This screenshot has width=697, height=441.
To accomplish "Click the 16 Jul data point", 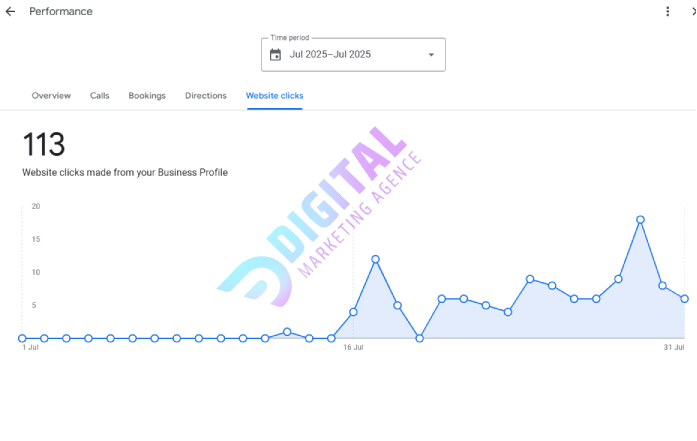I will 353,312.
